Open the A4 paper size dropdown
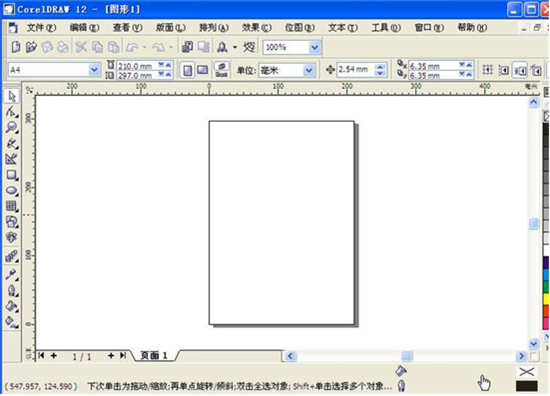The height and width of the screenshot is (396, 550). [x=94, y=70]
